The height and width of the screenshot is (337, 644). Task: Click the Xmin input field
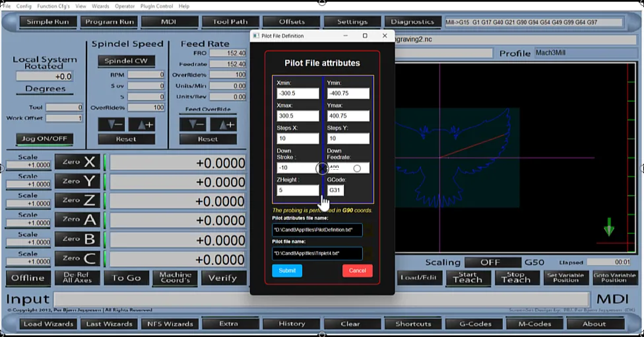(298, 93)
